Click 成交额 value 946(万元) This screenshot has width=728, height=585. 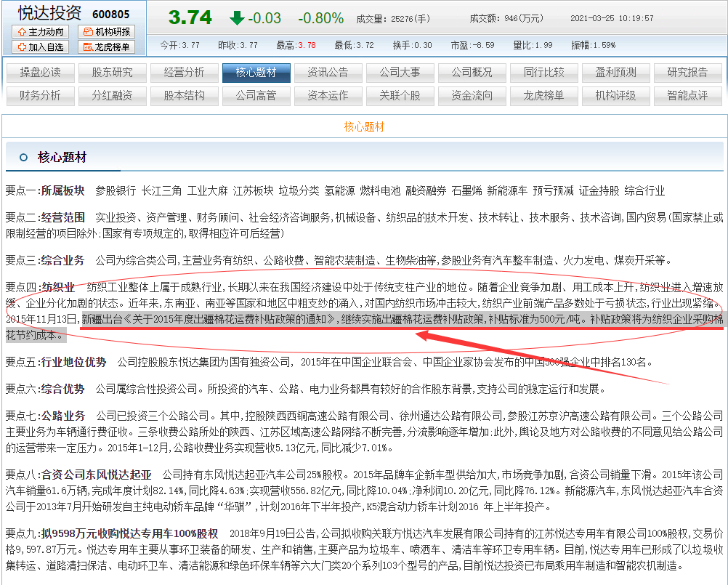point(523,19)
